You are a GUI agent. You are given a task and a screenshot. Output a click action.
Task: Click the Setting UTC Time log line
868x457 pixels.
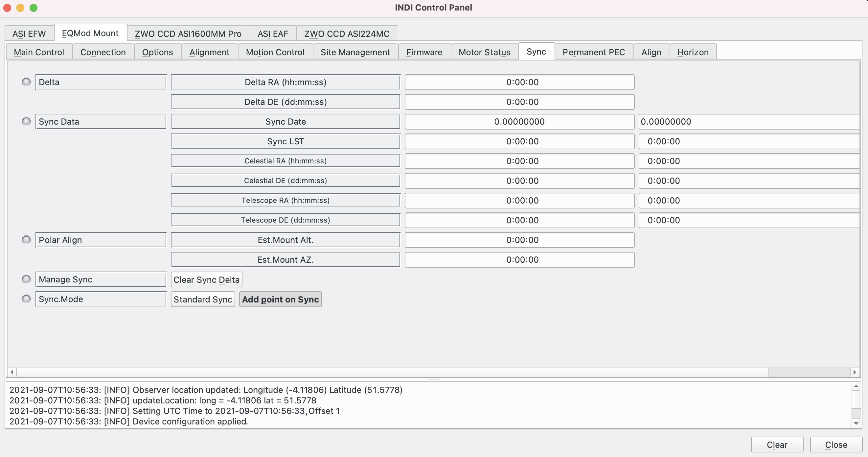click(174, 411)
